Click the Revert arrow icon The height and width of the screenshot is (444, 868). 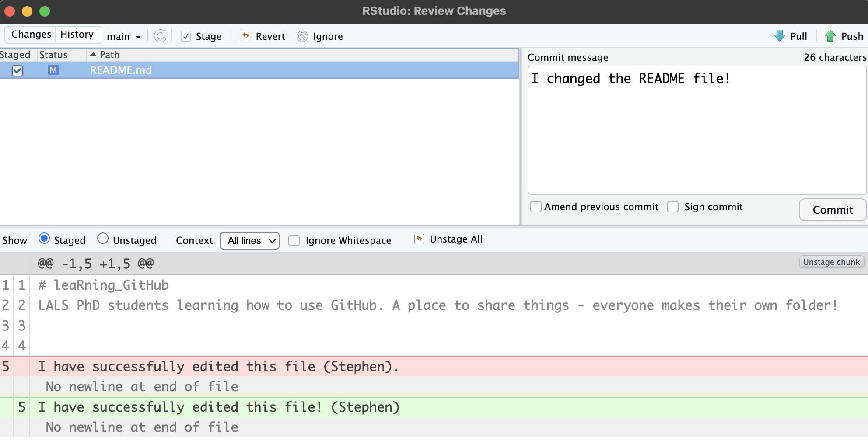(x=246, y=36)
